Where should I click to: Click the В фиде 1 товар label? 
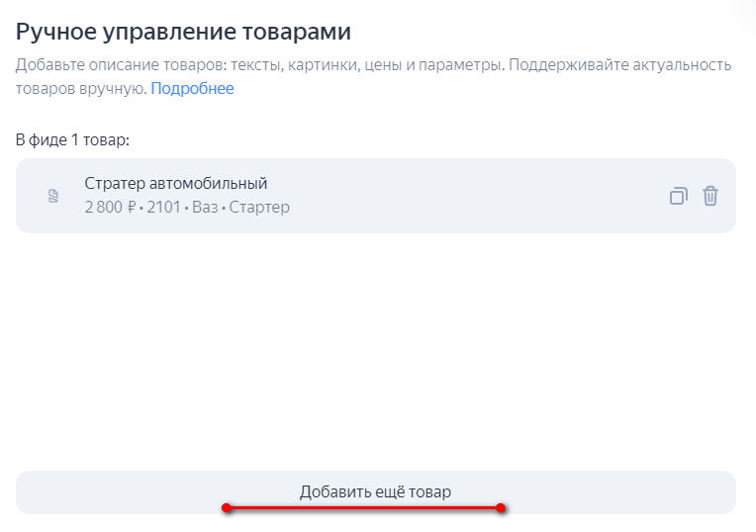click(72, 139)
